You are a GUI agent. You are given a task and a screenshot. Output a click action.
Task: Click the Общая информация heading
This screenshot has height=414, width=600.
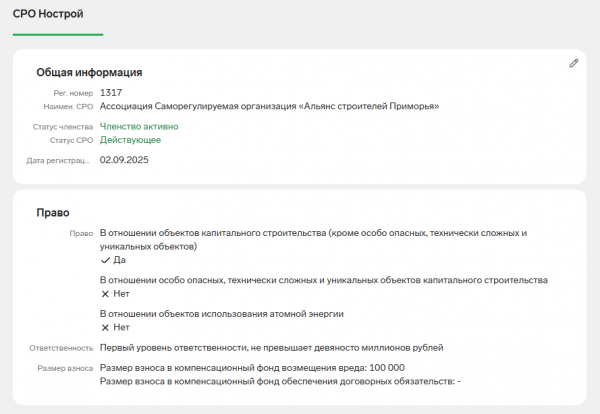(89, 72)
